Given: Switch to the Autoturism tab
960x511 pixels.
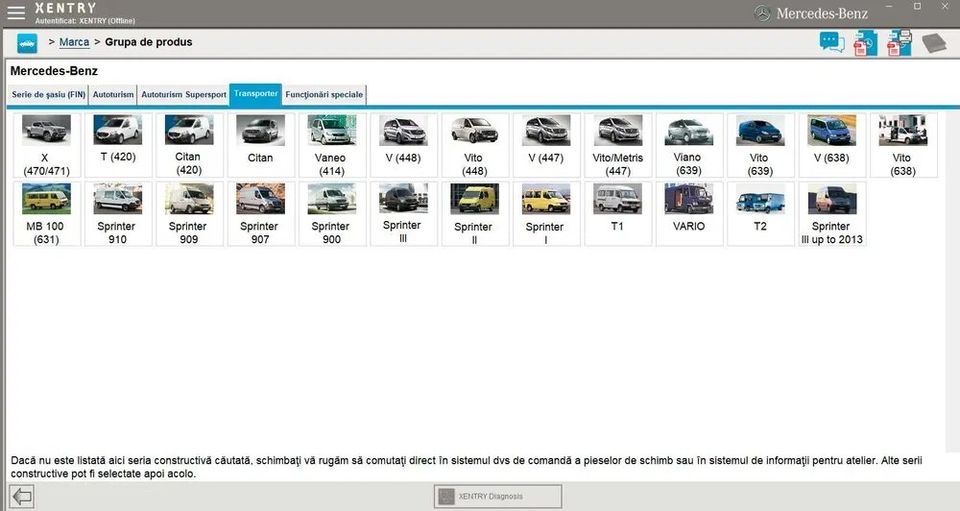Looking at the screenshot, I should (113, 95).
